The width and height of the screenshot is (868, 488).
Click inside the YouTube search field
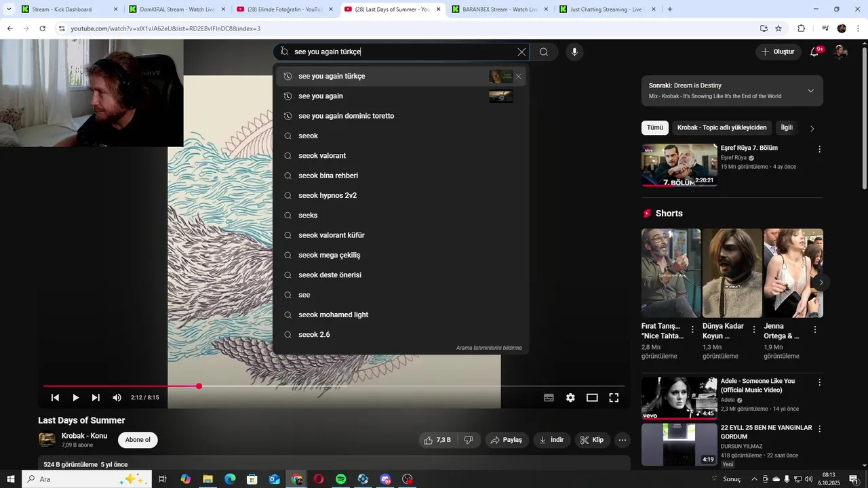(400, 52)
